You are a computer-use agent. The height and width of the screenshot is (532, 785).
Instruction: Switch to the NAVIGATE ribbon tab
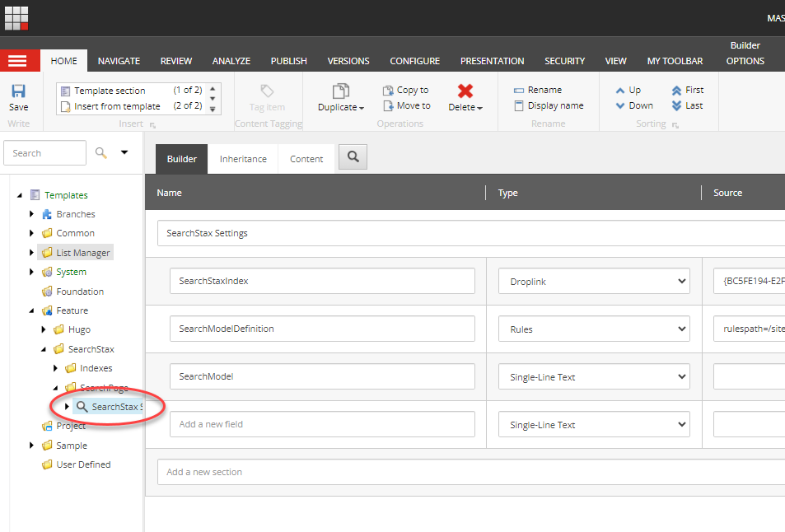click(119, 61)
